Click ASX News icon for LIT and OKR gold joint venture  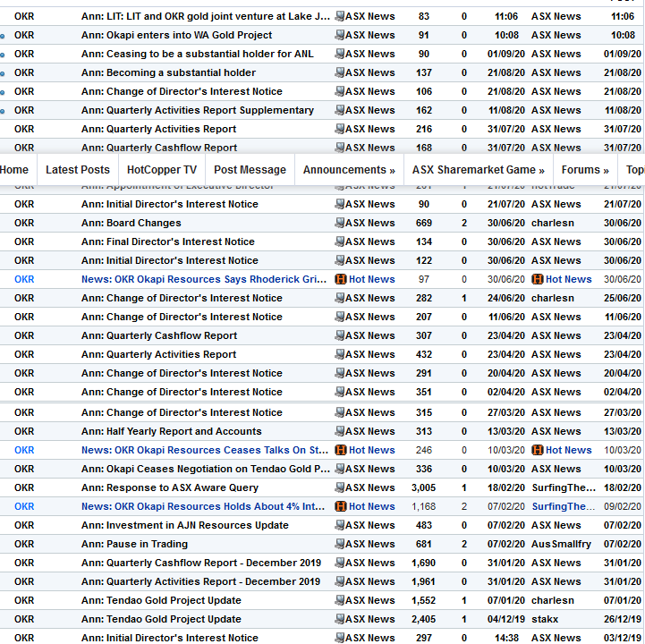pyautogui.click(x=339, y=16)
